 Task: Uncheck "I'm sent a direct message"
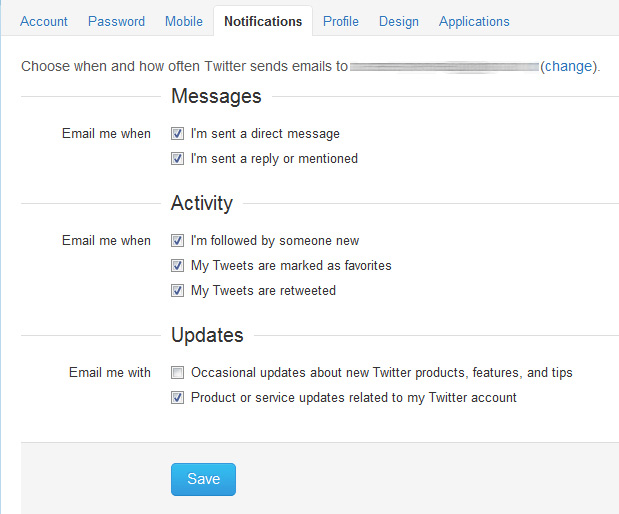(x=177, y=133)
